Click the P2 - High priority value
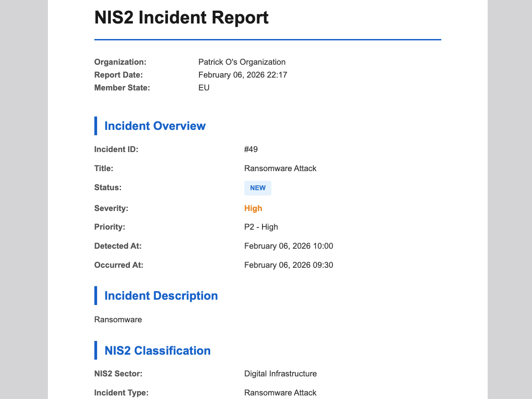The width and height of the screenshot is (532, 399). point(261,227)
